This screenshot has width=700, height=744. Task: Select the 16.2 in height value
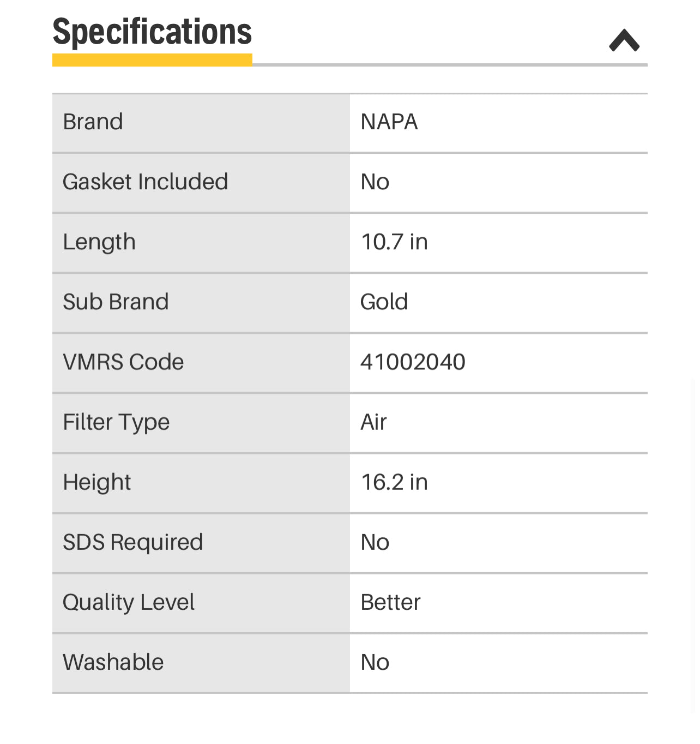coord(394,482)
